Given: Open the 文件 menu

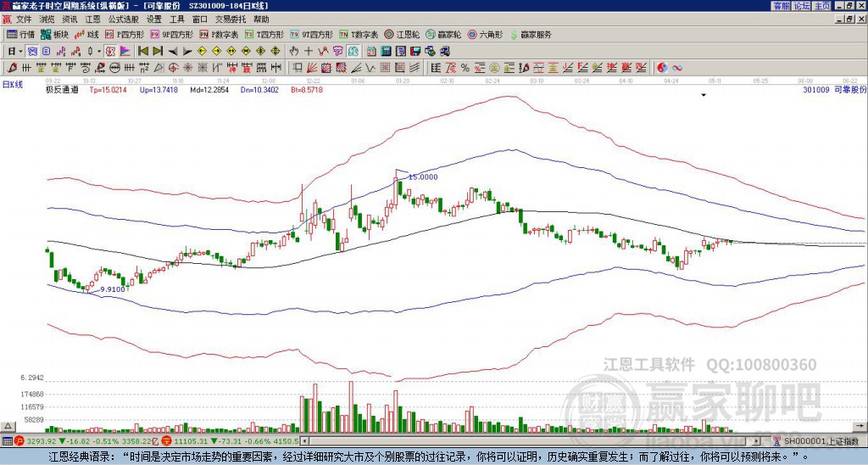Looking at the screenshot, I should pyautogui.click(x=24, y=20).
